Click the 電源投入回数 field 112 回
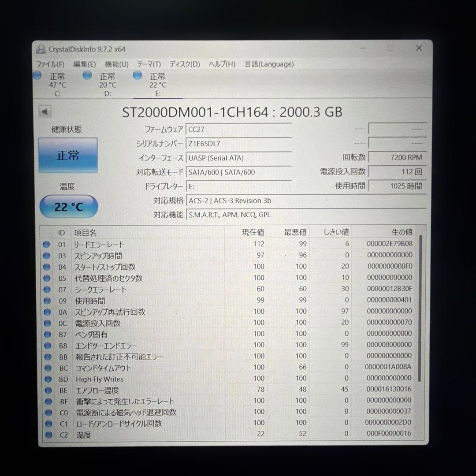 click(398, 171)
